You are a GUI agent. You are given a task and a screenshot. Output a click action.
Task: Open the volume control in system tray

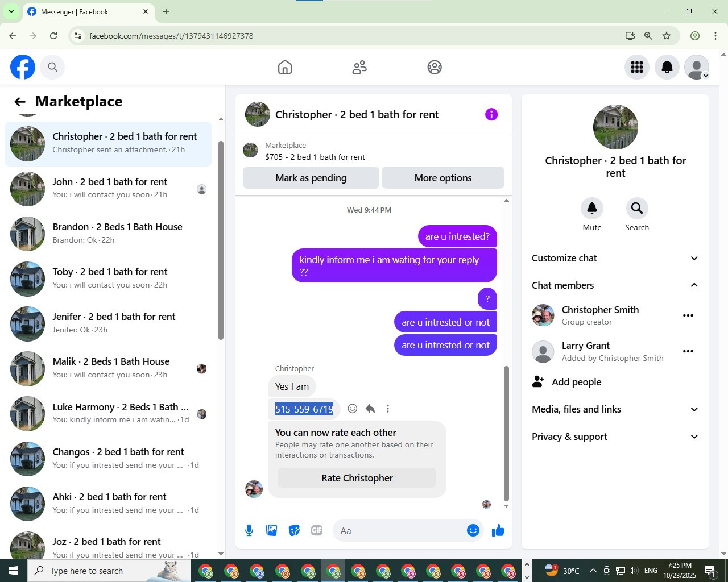634,571
